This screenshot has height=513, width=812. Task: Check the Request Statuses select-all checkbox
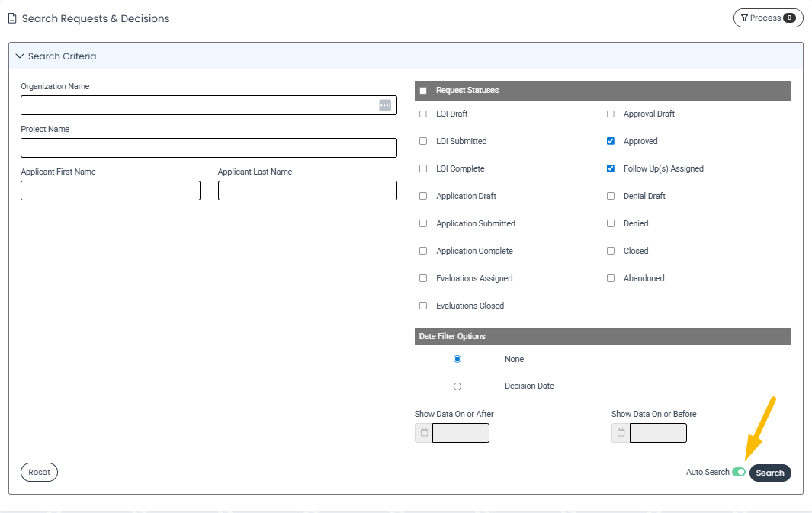point(423,91)
